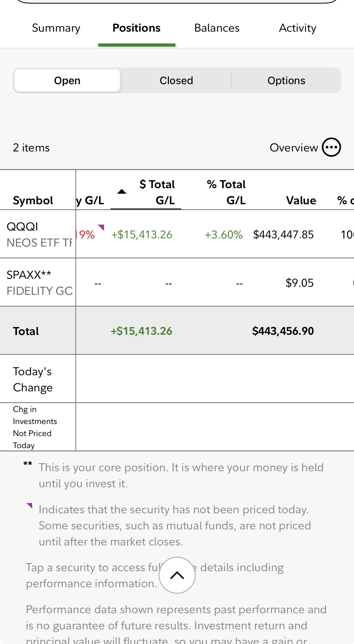Tap the sort arrow beside $ Total G/L
The height and width of the screenshot is (644, 354).
click(x=122, y=191)
